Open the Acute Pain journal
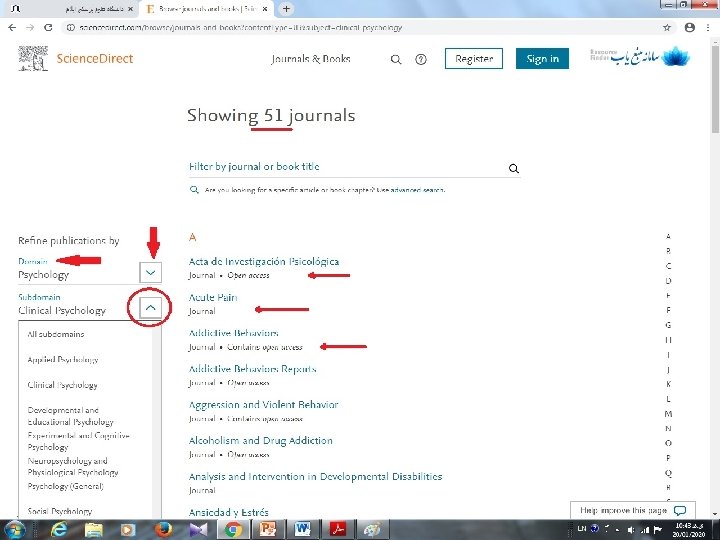 pyautogui.click(x=213, y=297)
